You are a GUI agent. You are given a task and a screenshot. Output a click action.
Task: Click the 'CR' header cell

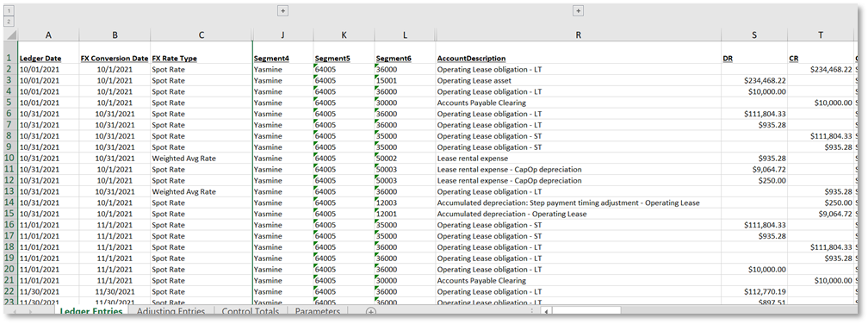pos(821,53)
